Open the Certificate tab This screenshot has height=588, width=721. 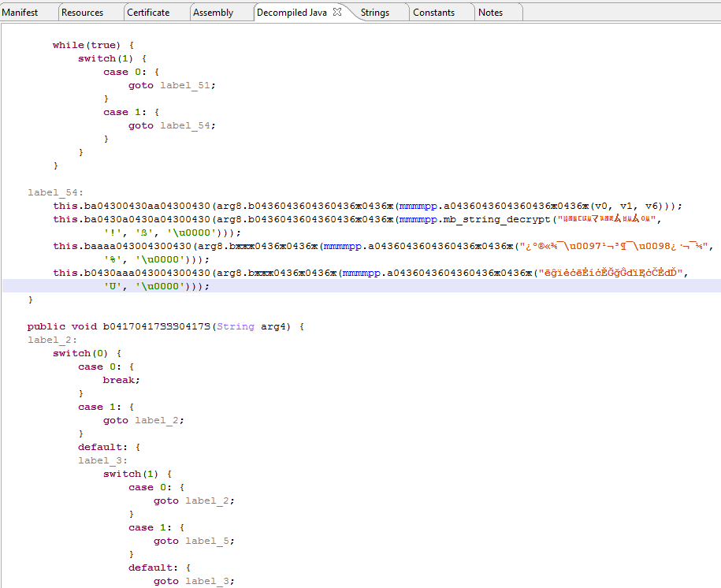(148, 13)
